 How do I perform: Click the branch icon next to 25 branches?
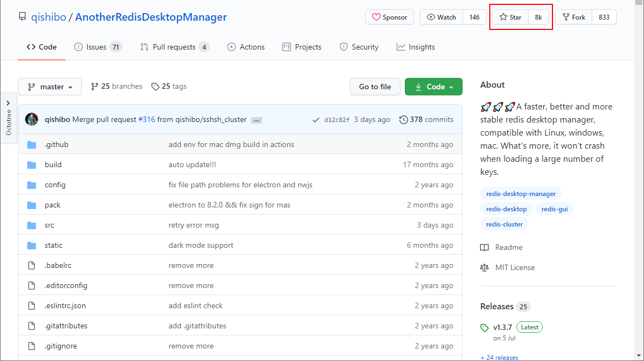(94, 87)
